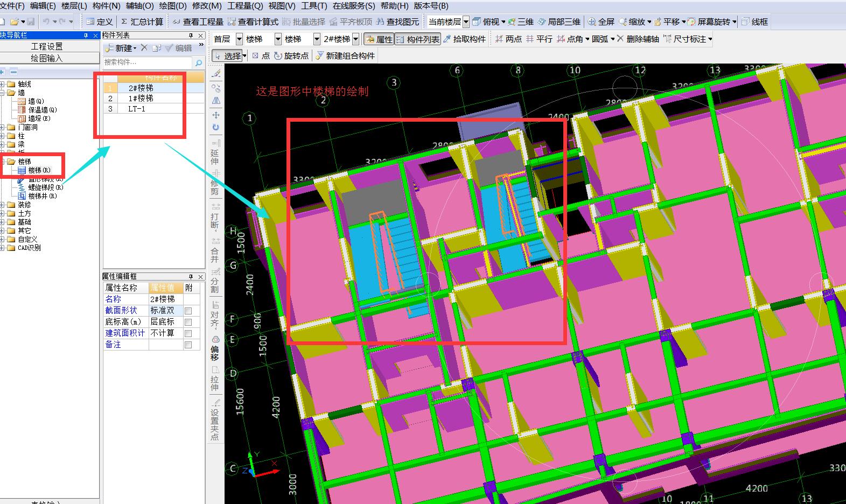Screen dimensions: 846x504
Task: Click 查看工程量 view quantities
Action: coord(198,22)
